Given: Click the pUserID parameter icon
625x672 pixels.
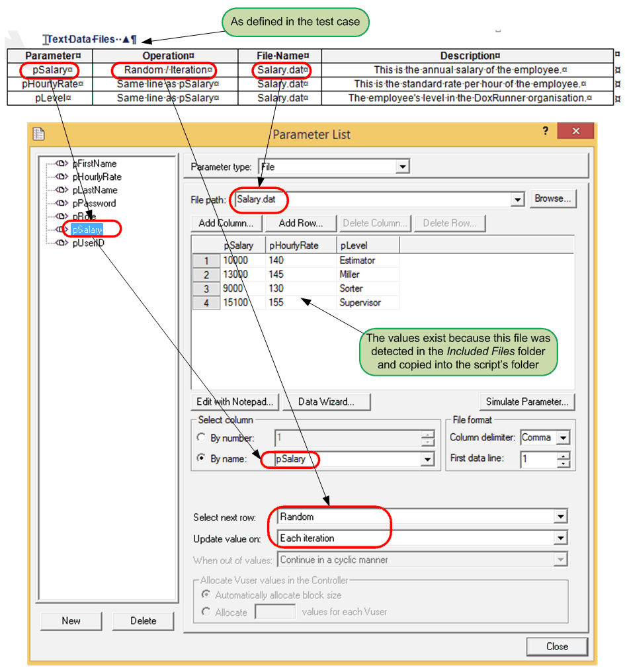Looking at the screenshot, I should (62, 243).
